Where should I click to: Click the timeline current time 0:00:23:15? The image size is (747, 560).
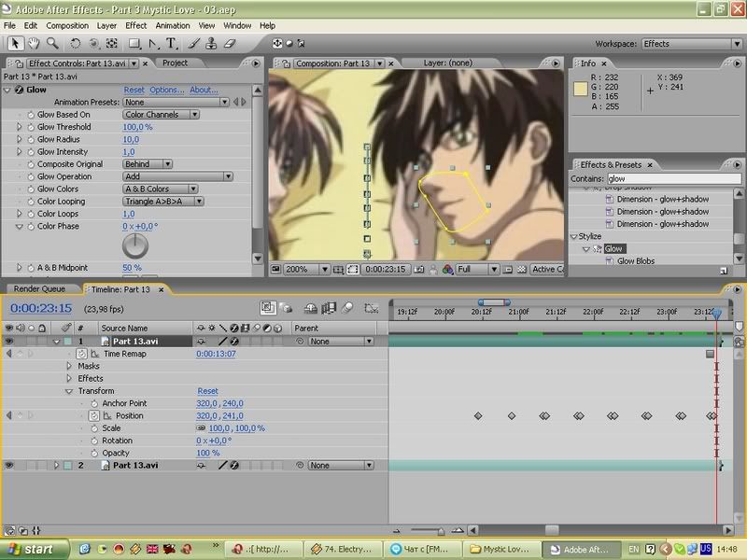(41, 309)
